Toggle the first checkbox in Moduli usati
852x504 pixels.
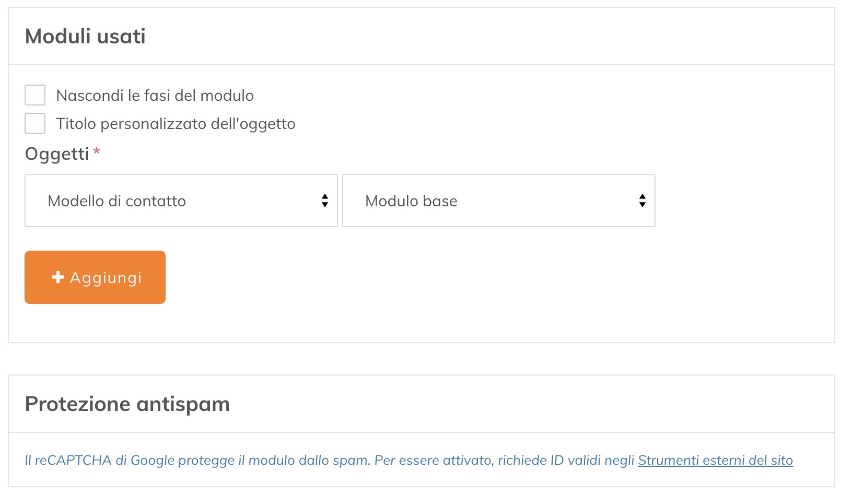[x=34, y=95]
